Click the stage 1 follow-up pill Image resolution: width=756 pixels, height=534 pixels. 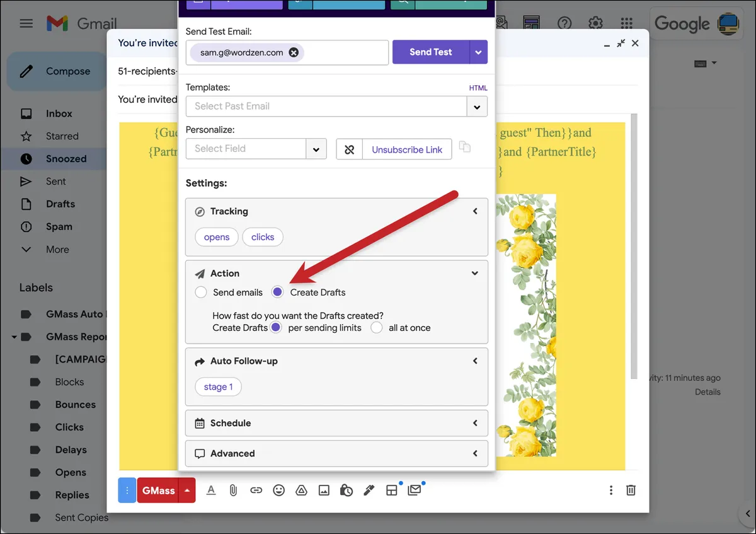pos(218,387)
